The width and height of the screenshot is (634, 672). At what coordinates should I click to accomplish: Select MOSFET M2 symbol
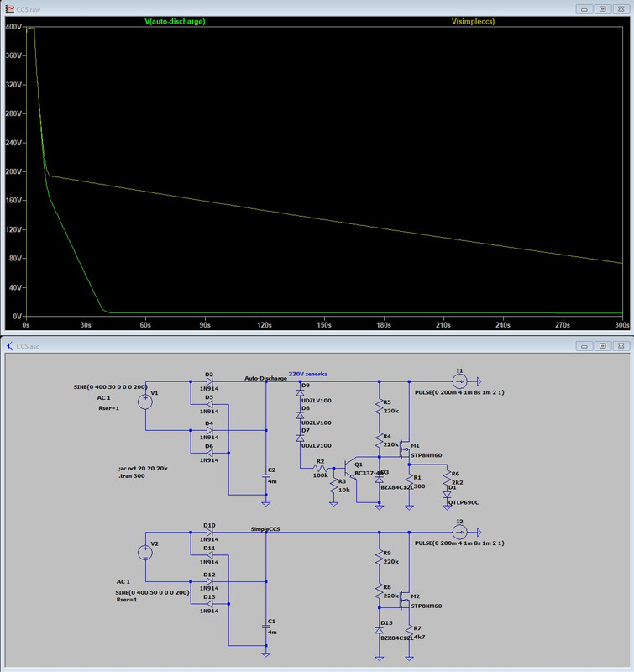(x=405, y=600)
